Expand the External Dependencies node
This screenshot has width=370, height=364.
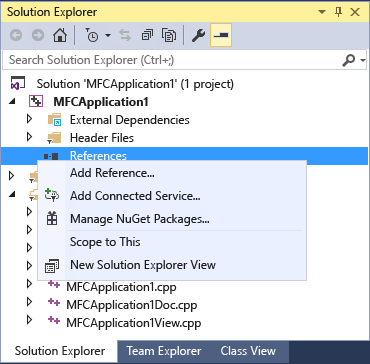(29, 119)
